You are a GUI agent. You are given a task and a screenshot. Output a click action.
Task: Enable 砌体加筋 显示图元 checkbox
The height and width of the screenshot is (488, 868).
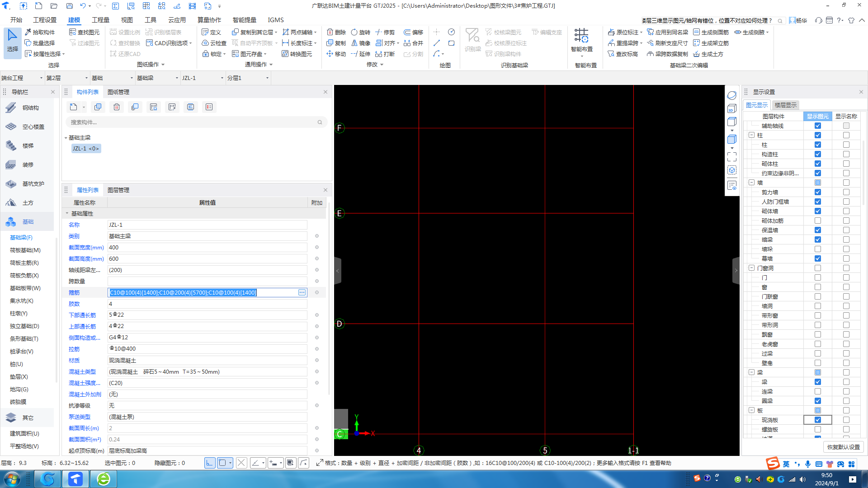[817, 221]
